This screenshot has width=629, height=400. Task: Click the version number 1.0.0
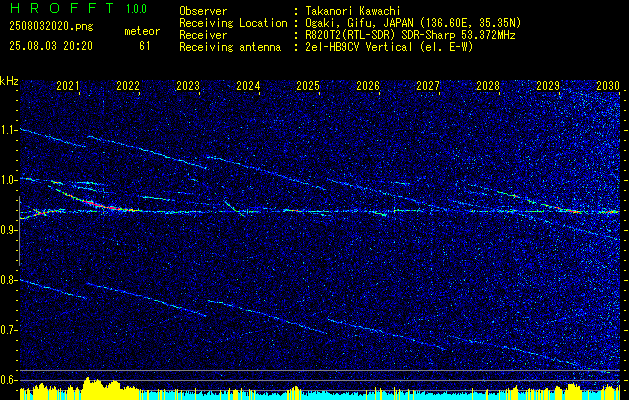136,8
